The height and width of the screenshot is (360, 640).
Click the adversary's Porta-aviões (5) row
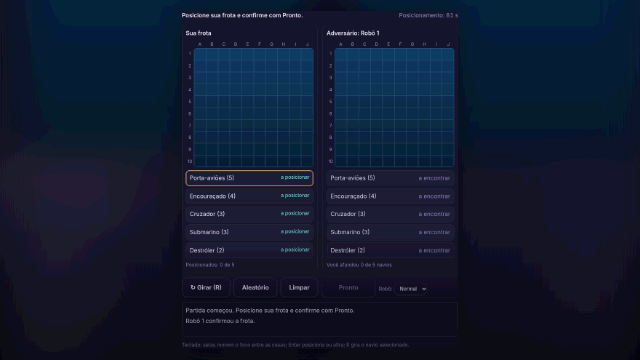(x=390, y=178)
